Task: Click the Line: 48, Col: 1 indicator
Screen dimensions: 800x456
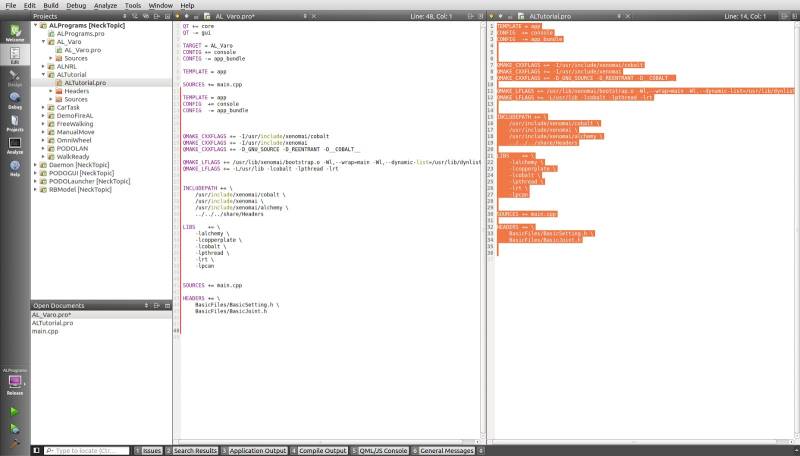Action: tap(431, 16)
